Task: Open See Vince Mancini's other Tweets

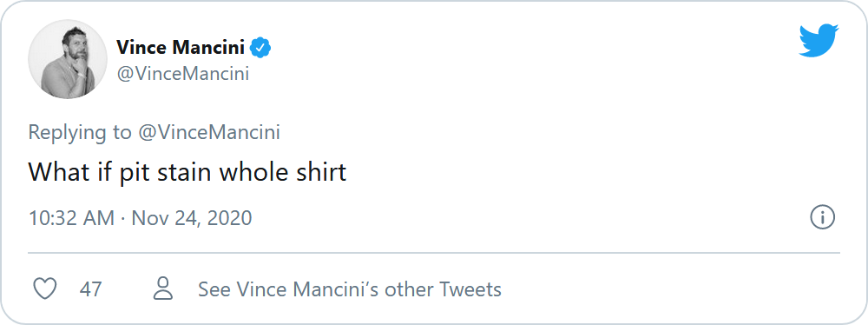Action: (350, 289)
